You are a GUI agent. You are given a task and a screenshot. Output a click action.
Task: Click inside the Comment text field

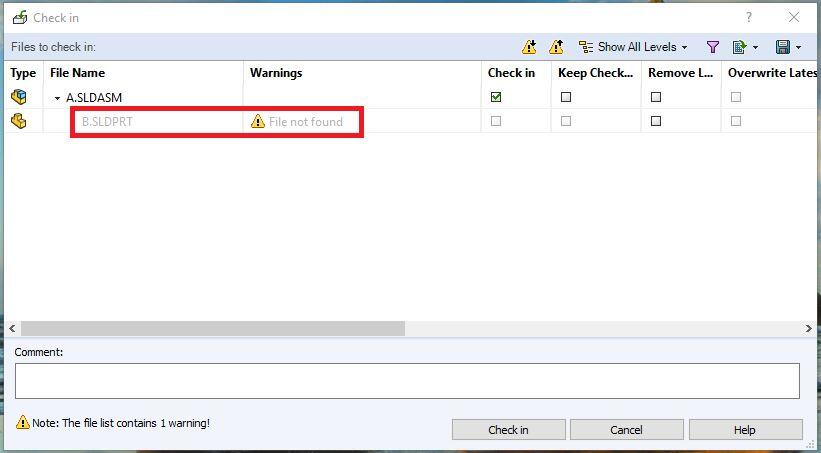pyautogui.click(x=406, y=380)
